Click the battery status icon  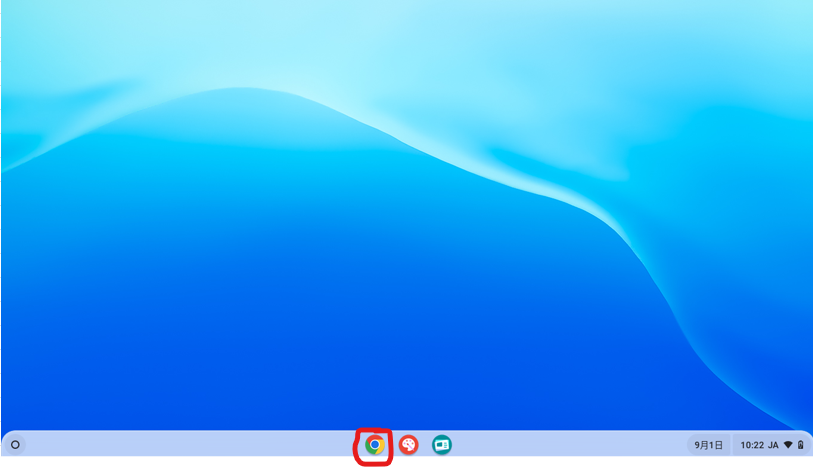point(801,445)
